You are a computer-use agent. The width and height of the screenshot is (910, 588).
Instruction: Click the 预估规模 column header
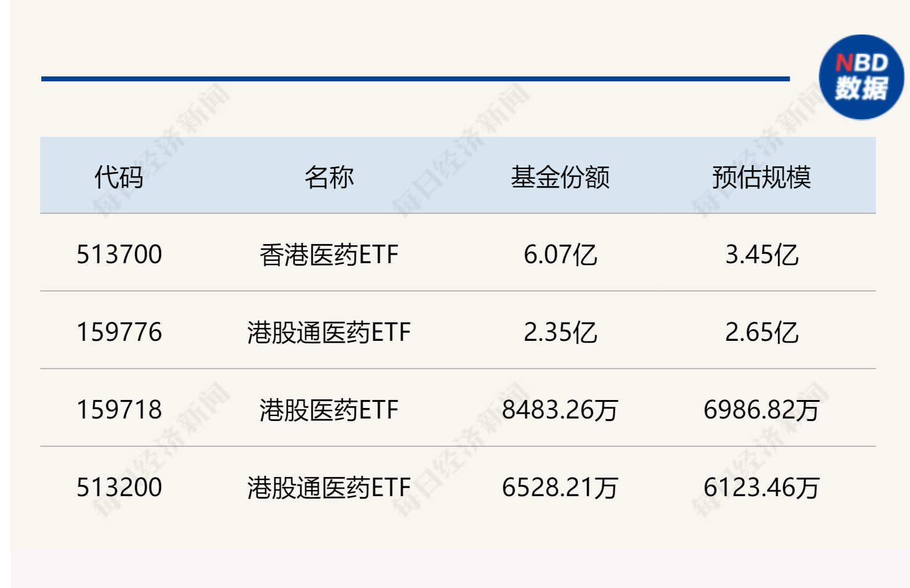point(761,177)
